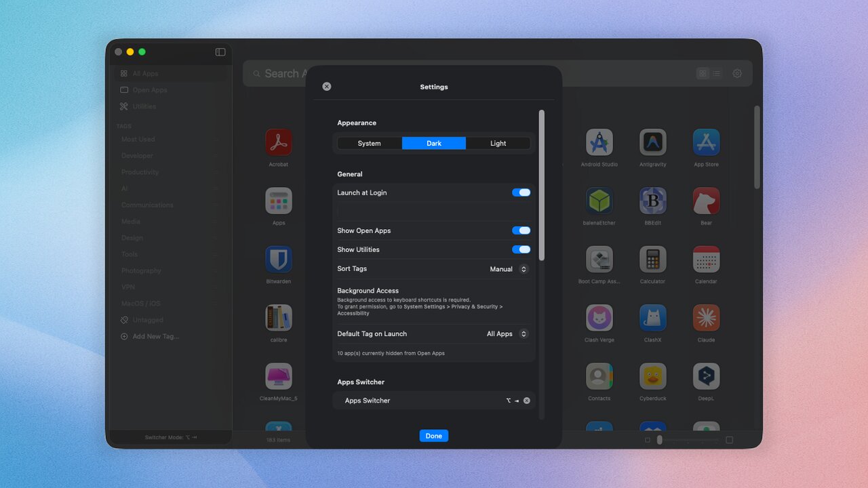This screenshot has width=868, height=488.
Task: Click the Apps Switcher shortcut field
Action: [x=434, y=401]
